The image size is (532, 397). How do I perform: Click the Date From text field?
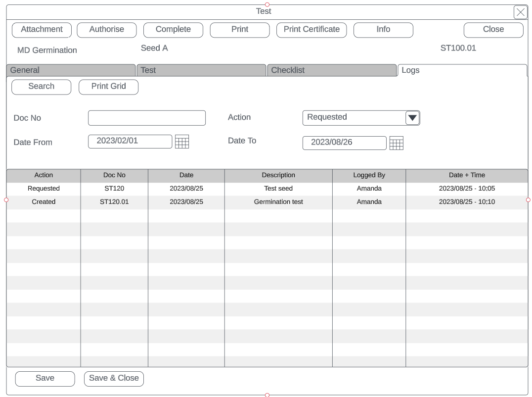pos(130,141)
